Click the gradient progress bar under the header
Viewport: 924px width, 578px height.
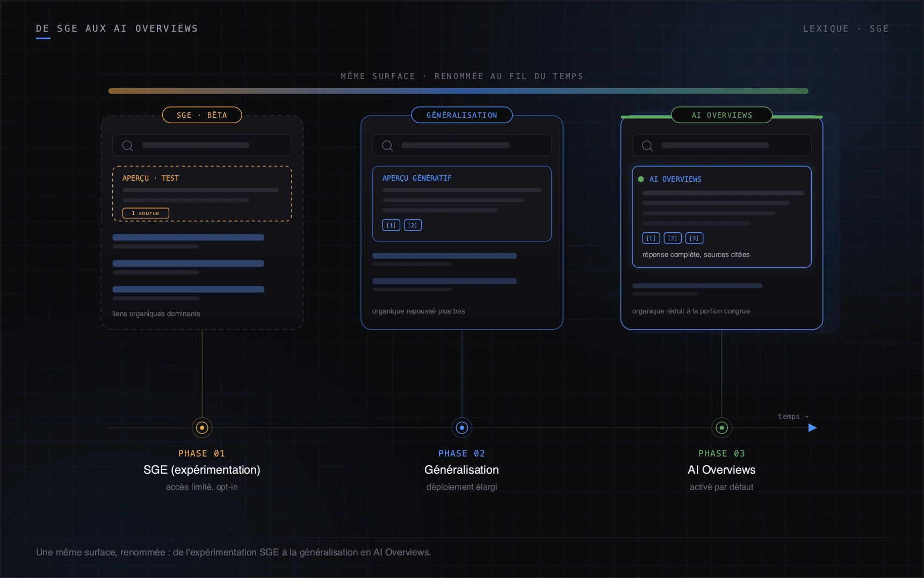(x=458, y=91)
